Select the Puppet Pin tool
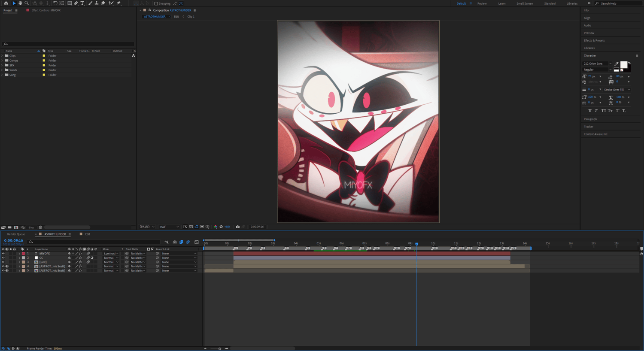This screenshot has height=351, width=644. point(119,3)
